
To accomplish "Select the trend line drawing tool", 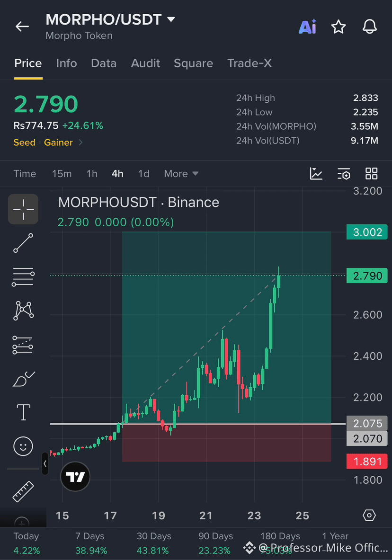I will [x=23, y=243].
